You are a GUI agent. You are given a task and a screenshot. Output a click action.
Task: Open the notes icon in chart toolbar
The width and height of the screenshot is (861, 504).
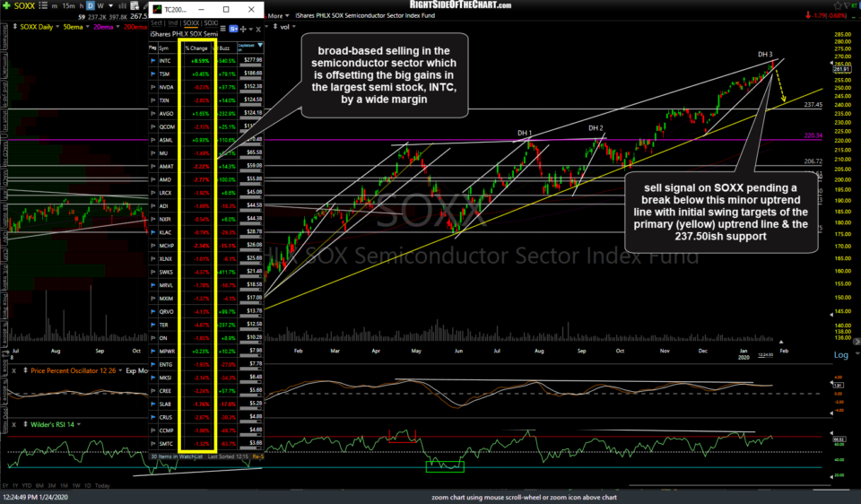point(135,5)
